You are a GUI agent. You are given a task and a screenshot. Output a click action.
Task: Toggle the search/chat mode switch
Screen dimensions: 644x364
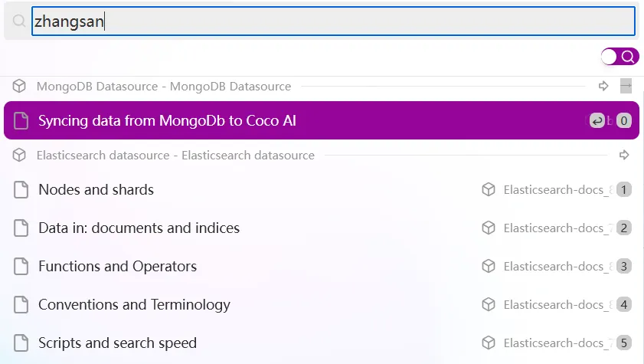pyautogui.click(x=619, y=57)
